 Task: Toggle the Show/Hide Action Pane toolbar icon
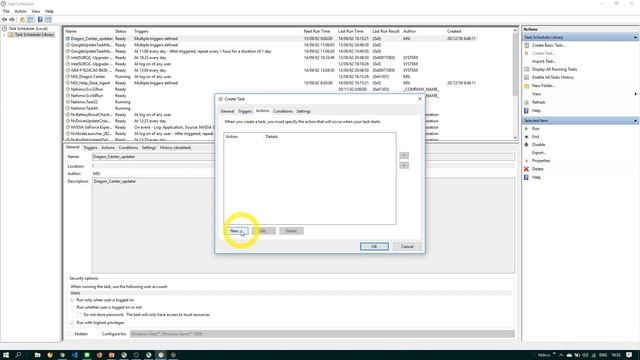tap(48, 20)
